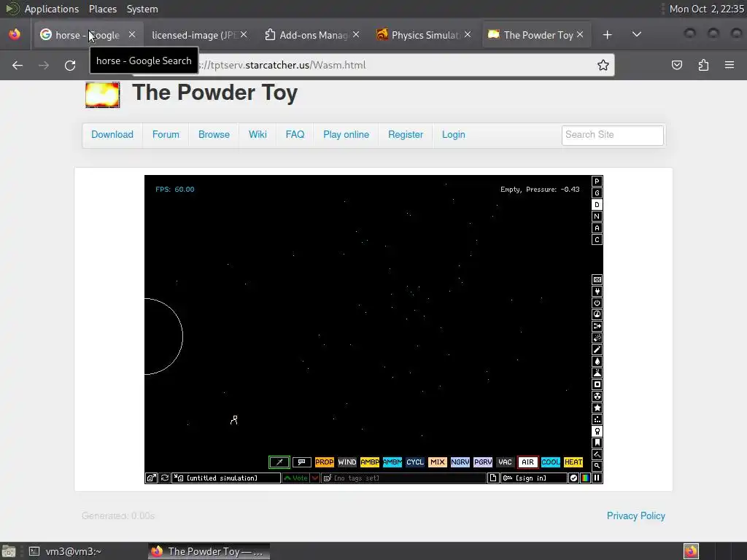Open the no tags set field
The width and height of the screenshot is (747, 560).
(404, 478)
